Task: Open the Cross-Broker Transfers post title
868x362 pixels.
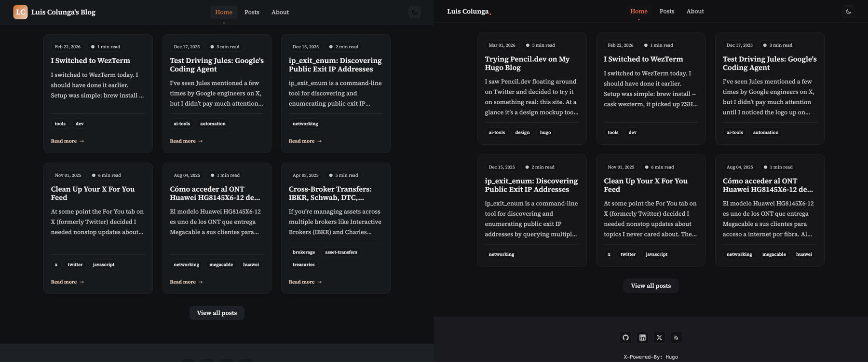Action: point(330,193)
